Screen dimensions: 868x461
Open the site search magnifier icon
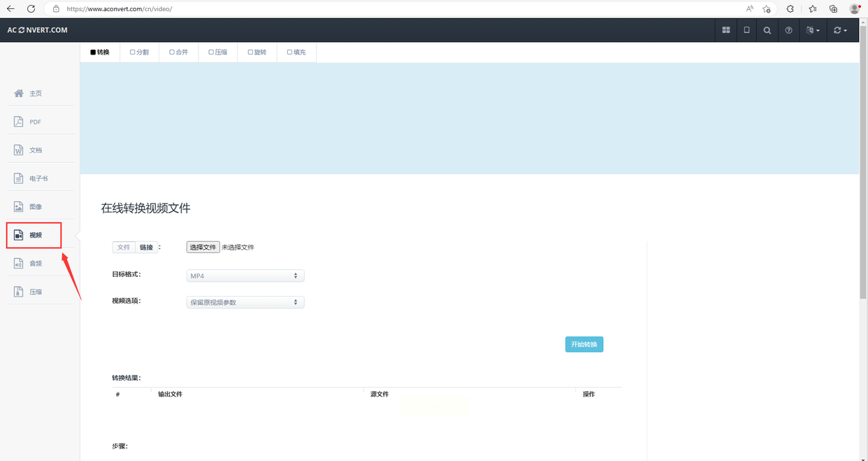[x=767, y=30]
